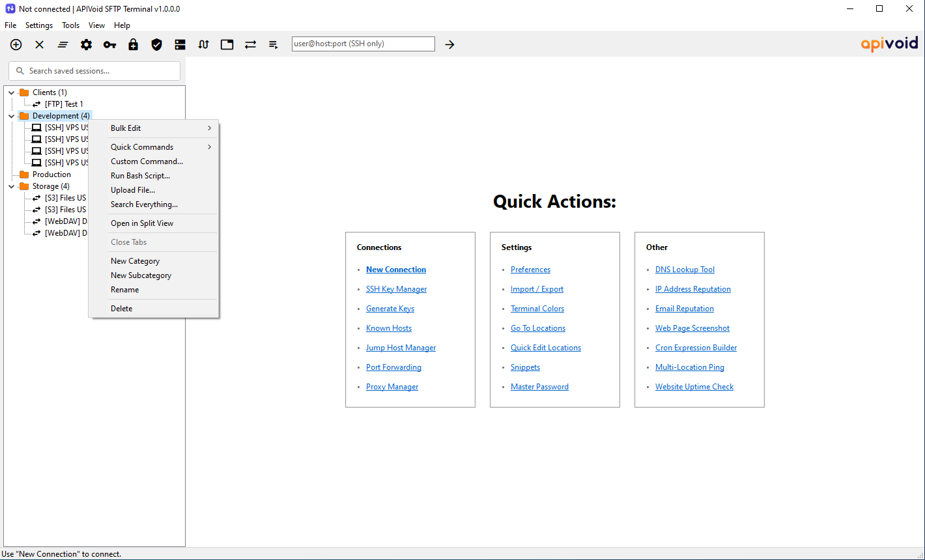This screenshot has height=560, width=925.
Task: Click the shield checkmark toolbar icon
Action: click(x=157, y=44)
